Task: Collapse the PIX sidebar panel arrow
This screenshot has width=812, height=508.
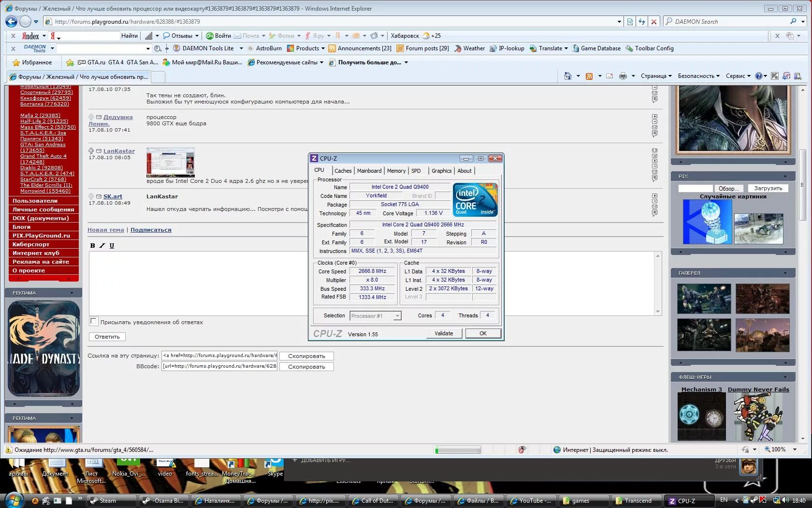Action: 785,176
